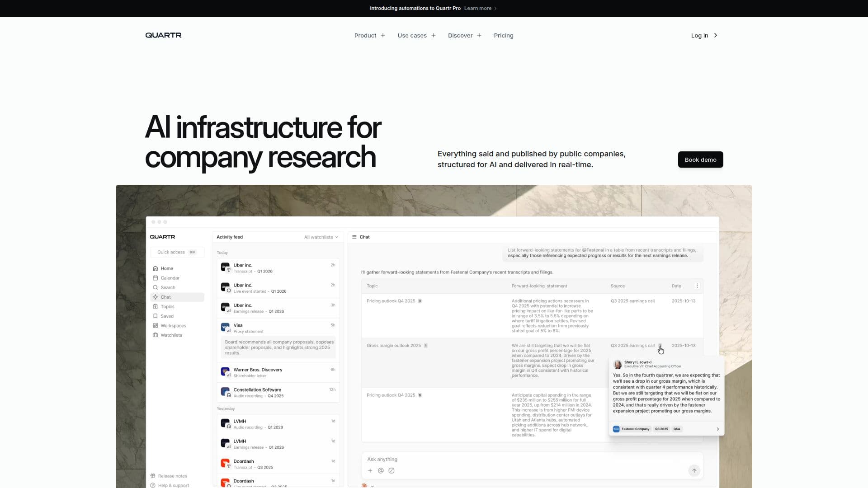This screenshot has height=488, width=868.
Task: Click the Quick access search field
Action: [x=177, y=252]
